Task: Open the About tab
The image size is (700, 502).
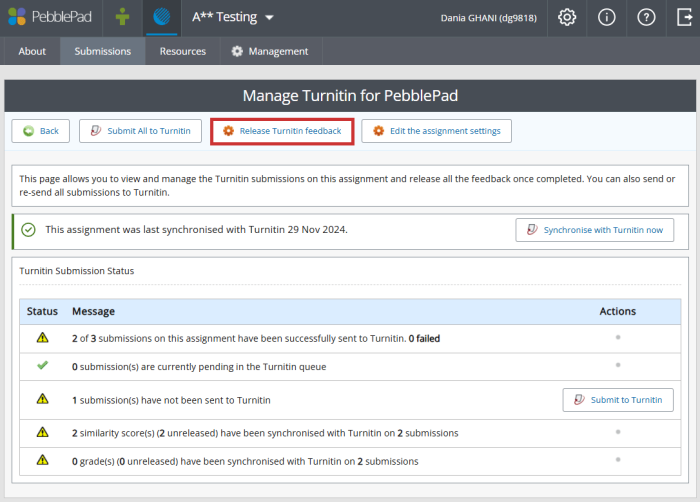Action: click(x=32, y=51)
